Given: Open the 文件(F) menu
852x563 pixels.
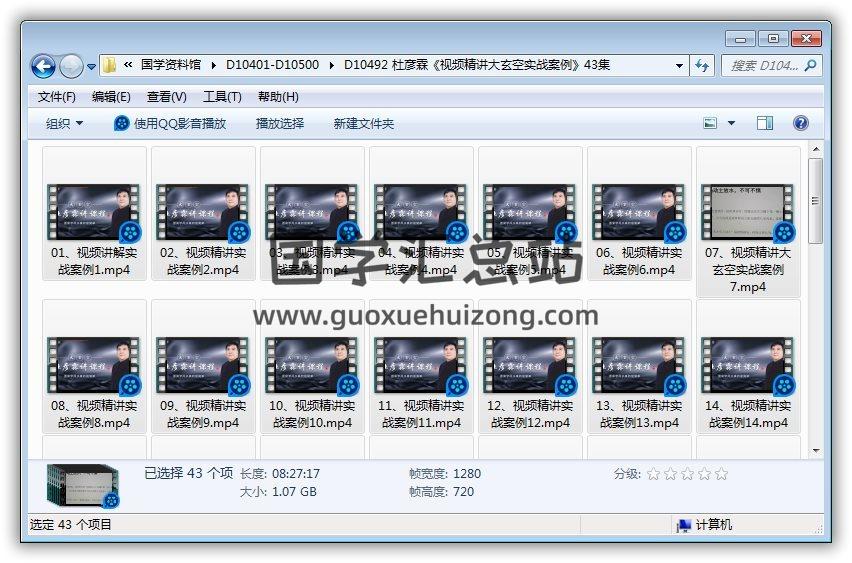Looking at the screenshot, I should (x=57, y=97).
